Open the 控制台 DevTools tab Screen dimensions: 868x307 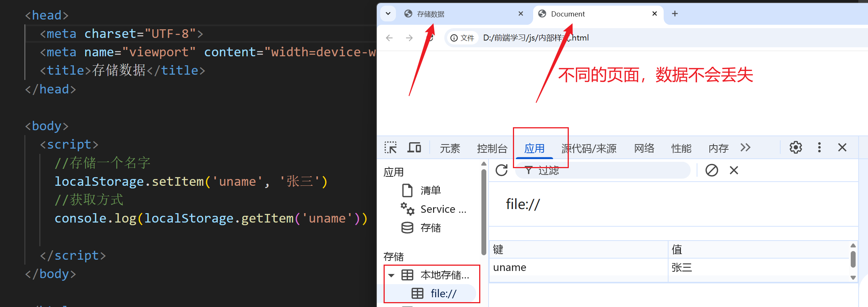pos(492,149)
